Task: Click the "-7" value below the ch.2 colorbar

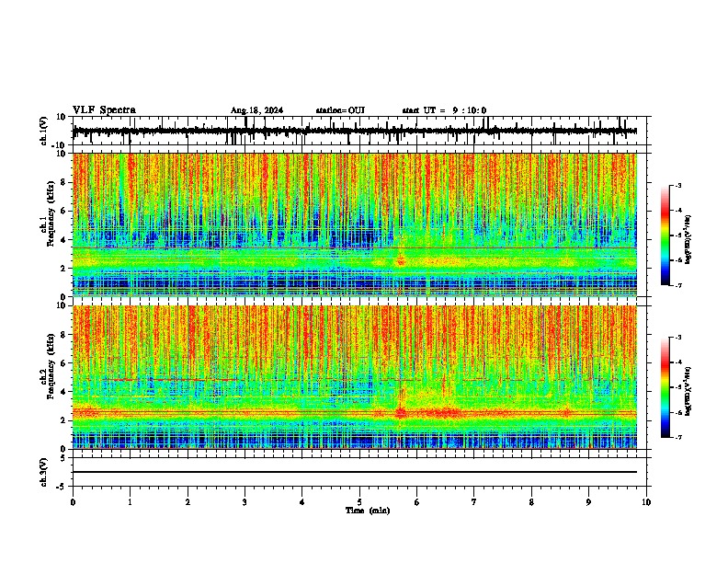Action: (x=677, y=438)
